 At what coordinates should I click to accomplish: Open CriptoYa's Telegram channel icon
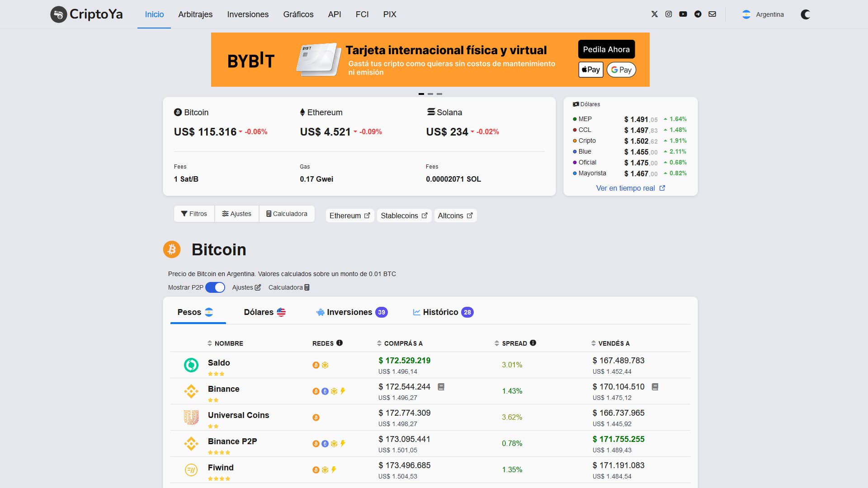click(698, 14)
